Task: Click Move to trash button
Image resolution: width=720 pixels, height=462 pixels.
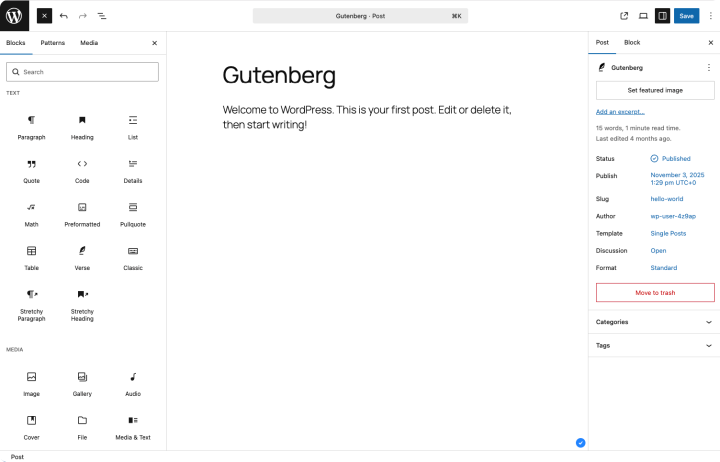Action: (655, 293)
